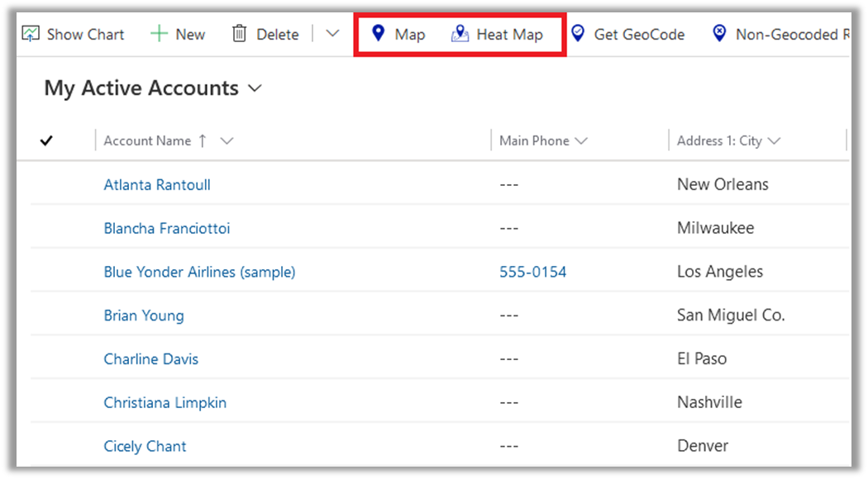Select the Brian Young row checkbox area
Image resolution: width=868 pixels, height=479 pixels.
[x=47, y=315]
